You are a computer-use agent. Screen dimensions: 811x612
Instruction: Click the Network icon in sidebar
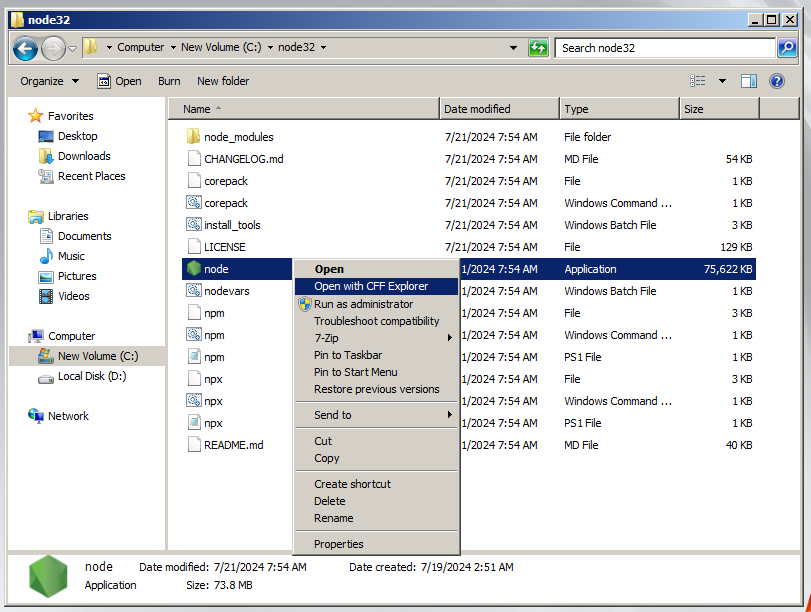[36, 415]
